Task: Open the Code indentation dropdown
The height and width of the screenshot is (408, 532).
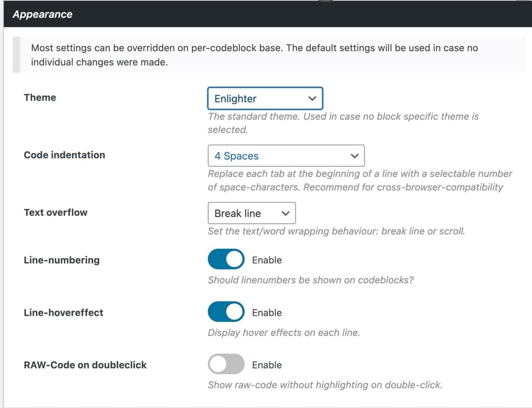Action: coord(286,155)
